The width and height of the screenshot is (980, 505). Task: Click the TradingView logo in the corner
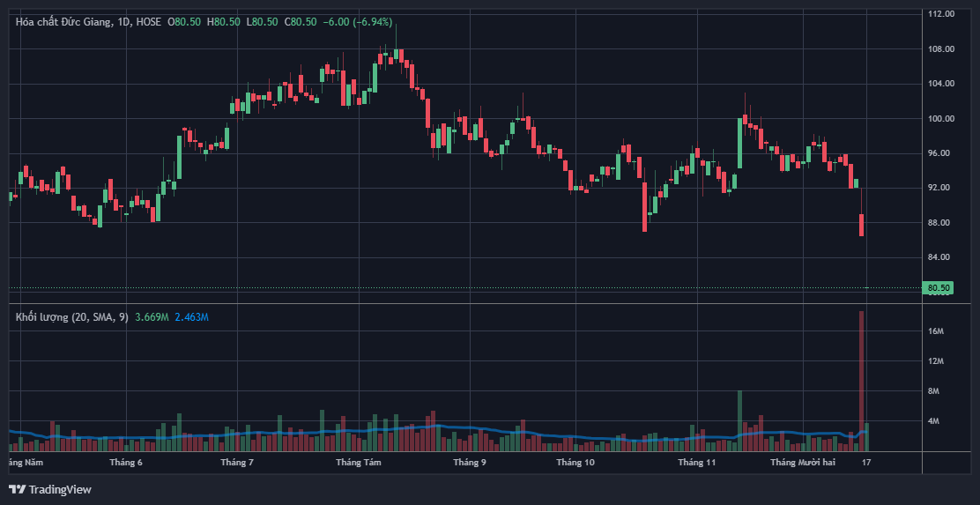50,489
